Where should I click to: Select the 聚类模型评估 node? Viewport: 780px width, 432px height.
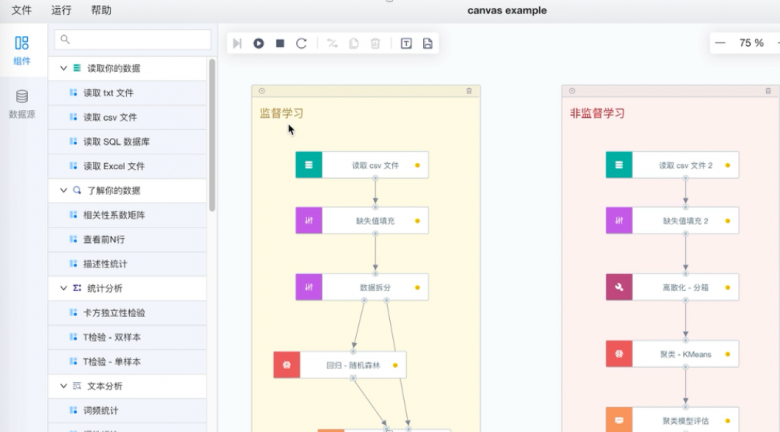[672, 420]
